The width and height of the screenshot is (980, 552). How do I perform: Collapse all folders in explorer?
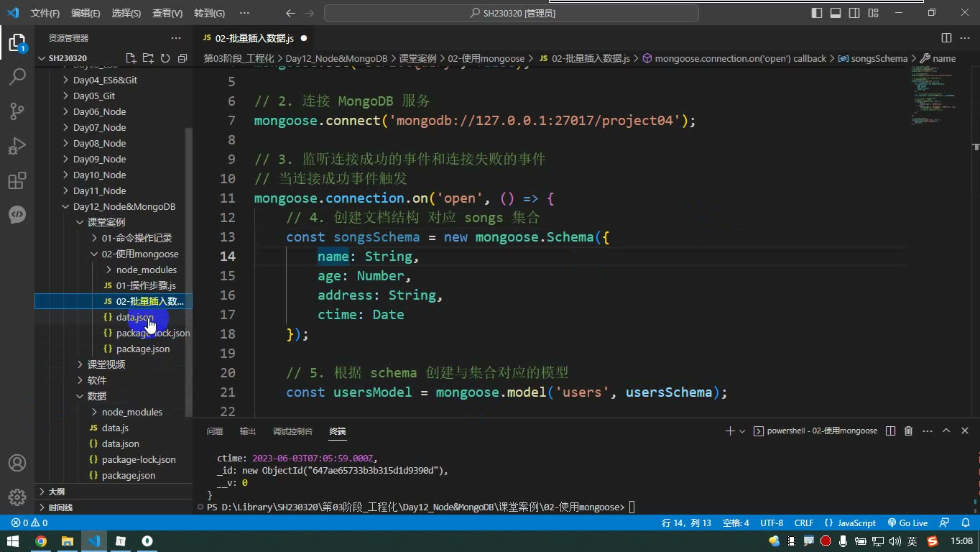tap(182, 58)
